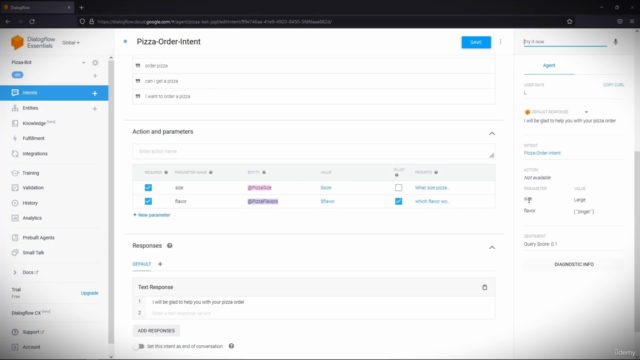Add a response platform tab with plus
The height and width of the screenshot is (360, 640).
pos(160,264)
